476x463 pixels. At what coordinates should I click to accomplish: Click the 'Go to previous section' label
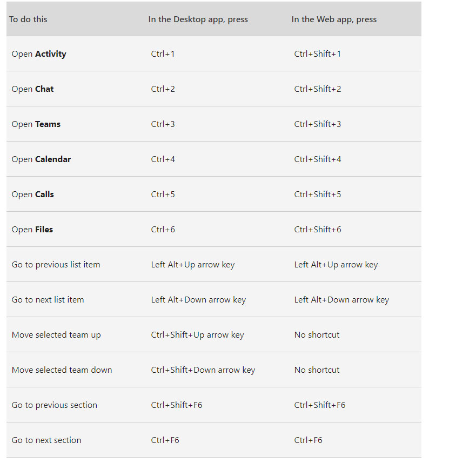tap(55, 405)
